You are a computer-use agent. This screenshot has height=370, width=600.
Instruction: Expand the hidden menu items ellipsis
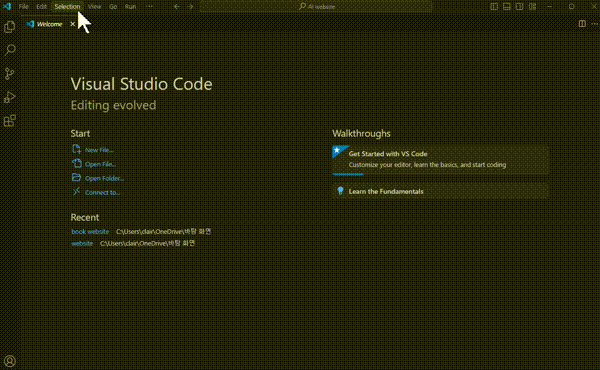point(150,7)
